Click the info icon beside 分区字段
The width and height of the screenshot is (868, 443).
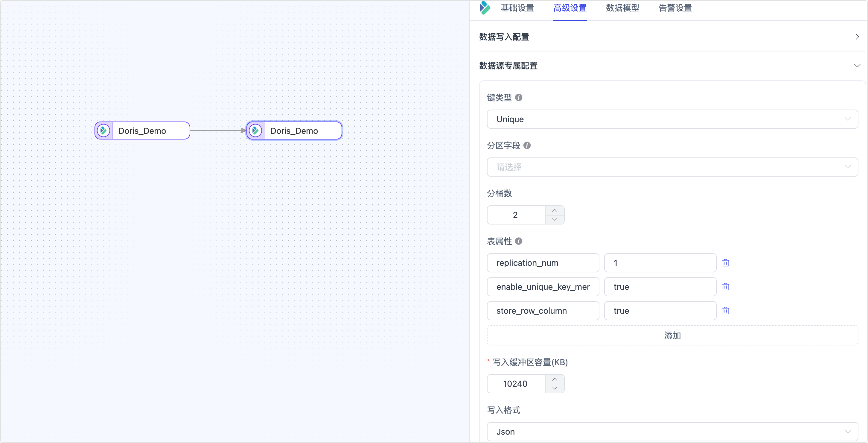point(527,145)
